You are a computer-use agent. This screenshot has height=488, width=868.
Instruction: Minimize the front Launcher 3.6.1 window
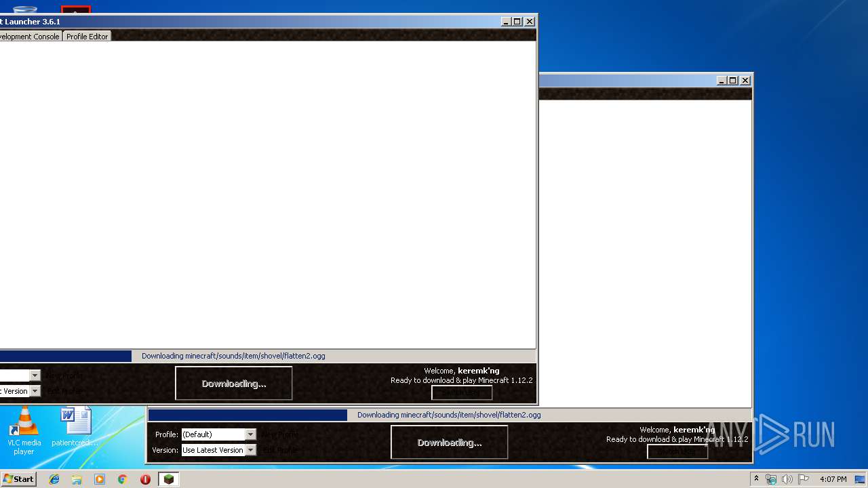click(x=506, y=21)
